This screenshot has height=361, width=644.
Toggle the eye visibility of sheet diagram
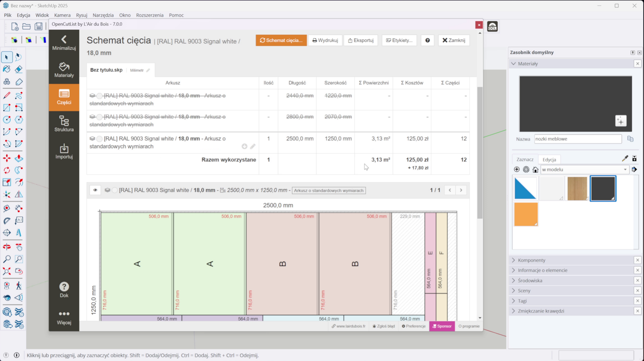point(95,190)
